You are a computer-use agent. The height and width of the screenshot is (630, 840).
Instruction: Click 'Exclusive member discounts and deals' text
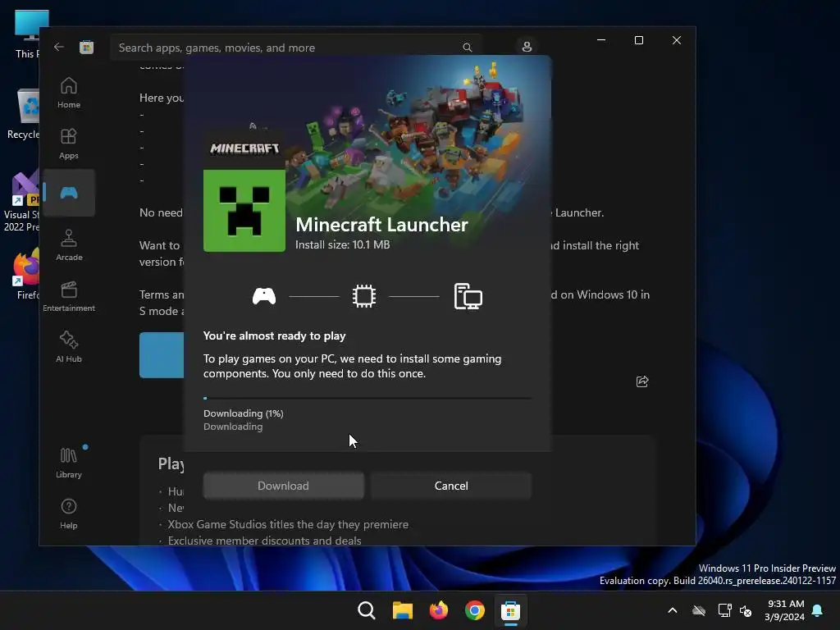(264, 541)
